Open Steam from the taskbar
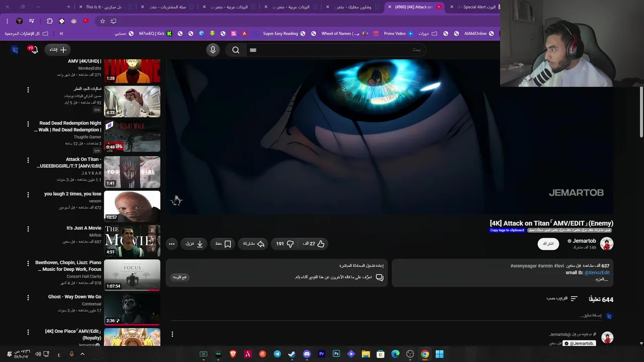This screenshot has width=644, height=362. [x=292, y=354]
